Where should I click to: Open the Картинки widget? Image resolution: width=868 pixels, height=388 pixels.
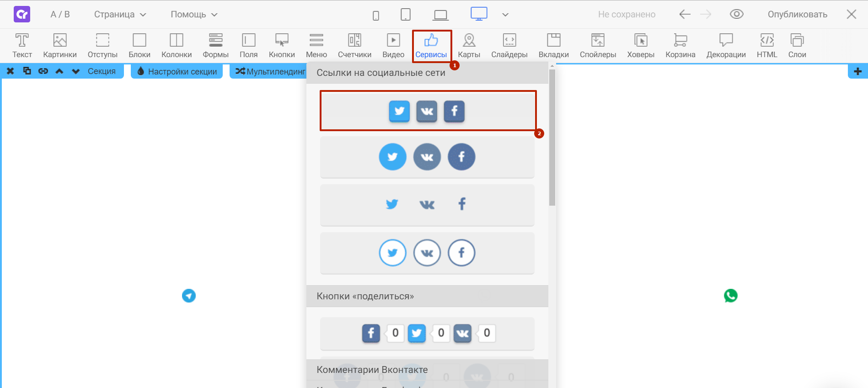point(60,46)
